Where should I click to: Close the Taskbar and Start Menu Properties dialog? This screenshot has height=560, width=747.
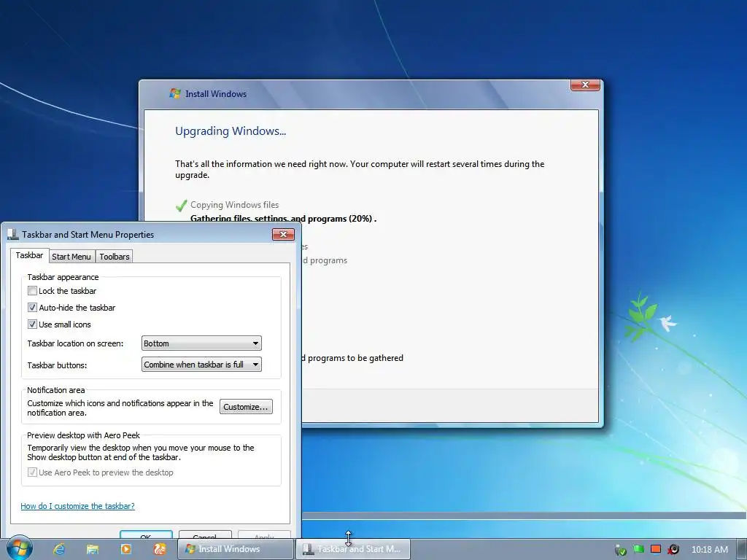point(284,234)
